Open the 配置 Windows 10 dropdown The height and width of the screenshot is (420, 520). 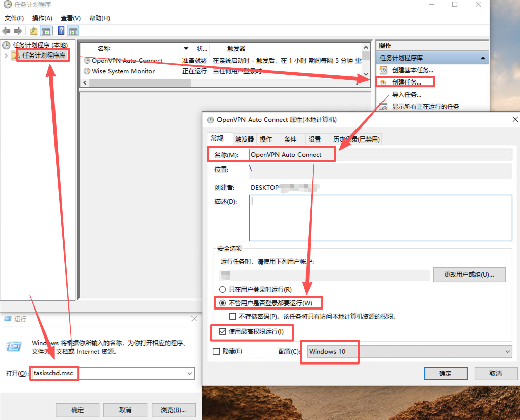[507, 351]
